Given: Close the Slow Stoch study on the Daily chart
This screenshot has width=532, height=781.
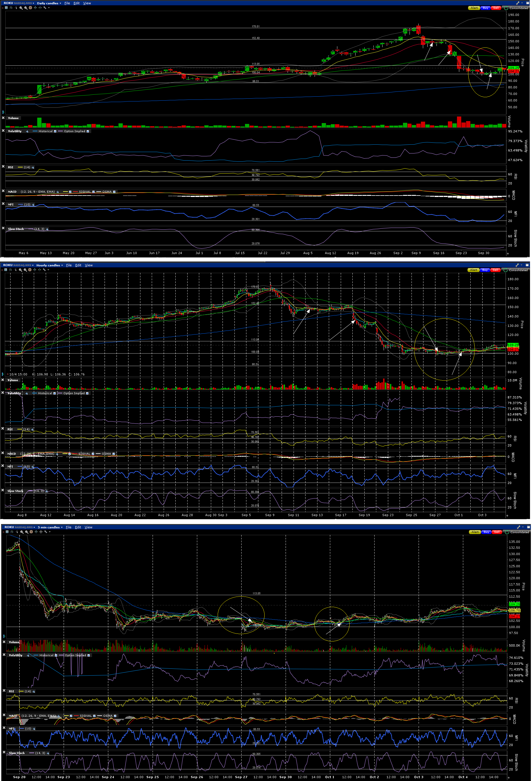Looking at the screenshot, I should coord(3,229).
